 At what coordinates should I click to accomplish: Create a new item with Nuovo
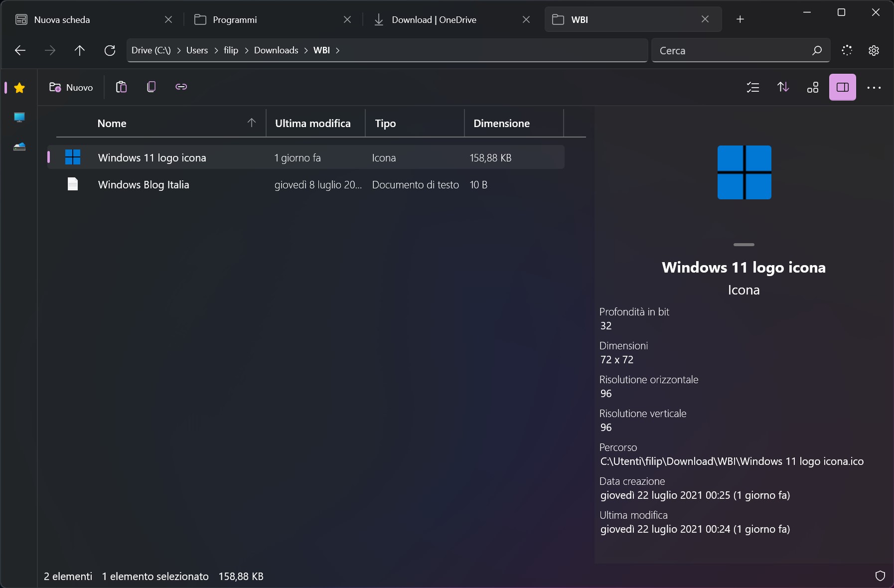(71, 87)
